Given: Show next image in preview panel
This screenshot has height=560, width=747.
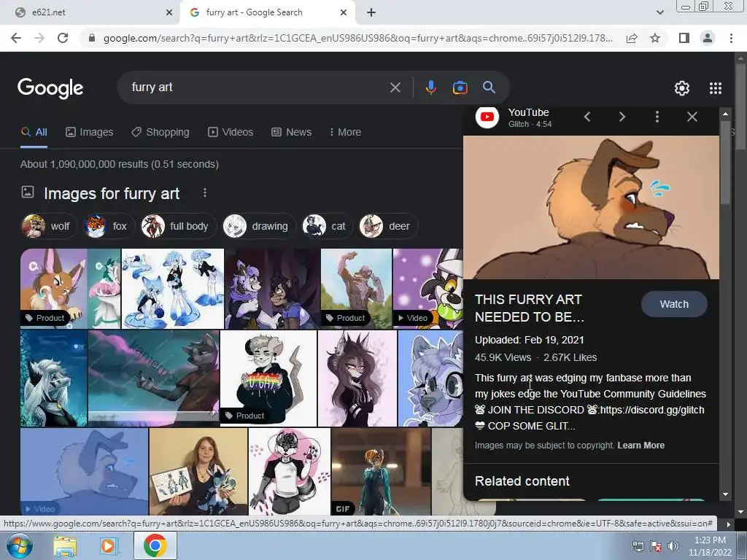Looking at the screenshot, I should [622, 117].
